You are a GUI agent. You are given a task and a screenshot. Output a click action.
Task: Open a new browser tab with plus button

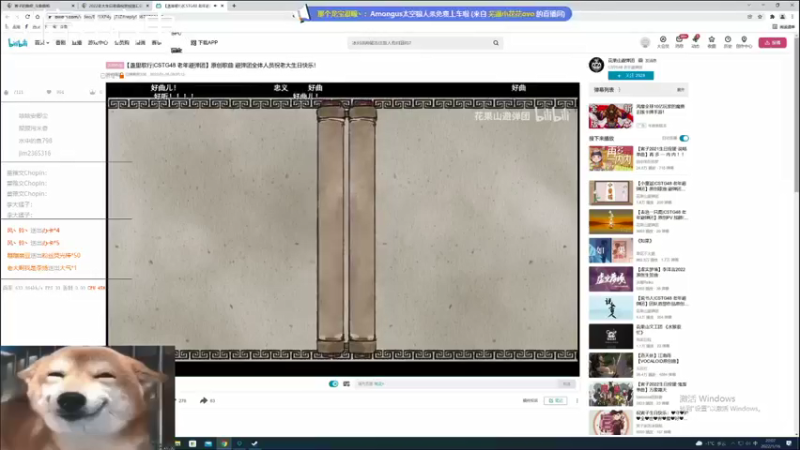coord(234,6)
